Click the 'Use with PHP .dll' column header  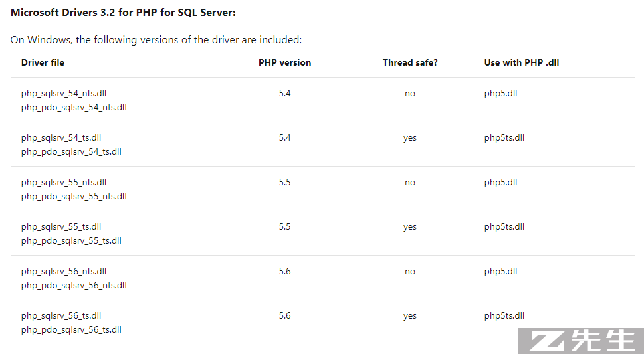coord(522,63)
